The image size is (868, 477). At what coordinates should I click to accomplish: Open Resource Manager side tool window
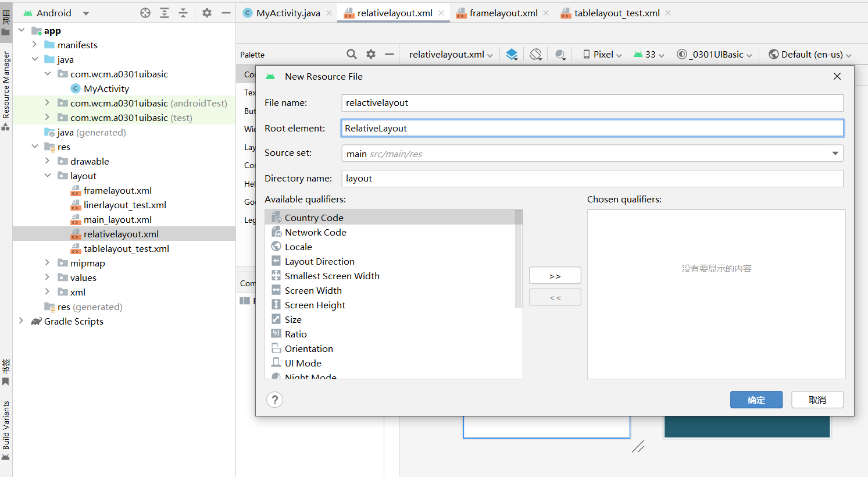(x=6, y=90)
